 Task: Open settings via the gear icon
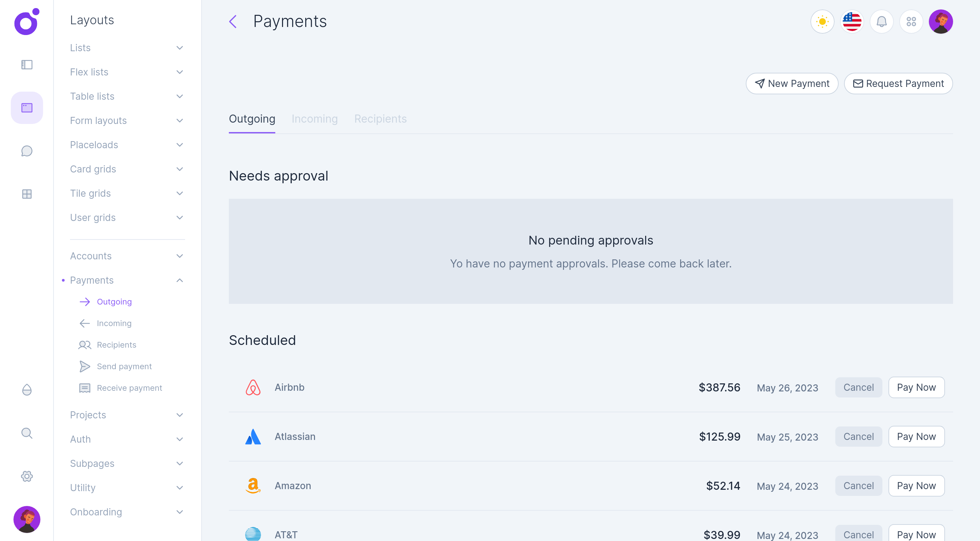tap(27, 476)
